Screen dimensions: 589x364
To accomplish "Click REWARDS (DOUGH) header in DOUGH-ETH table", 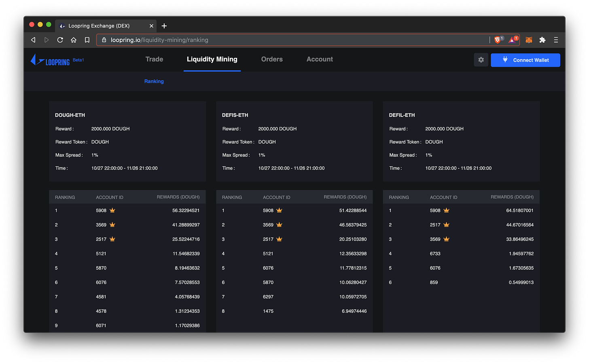I will pos(178,197).
